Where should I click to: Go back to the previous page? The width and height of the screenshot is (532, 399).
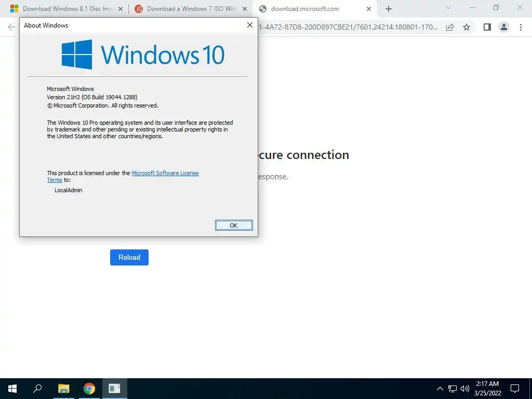click(x=11, y=27)
